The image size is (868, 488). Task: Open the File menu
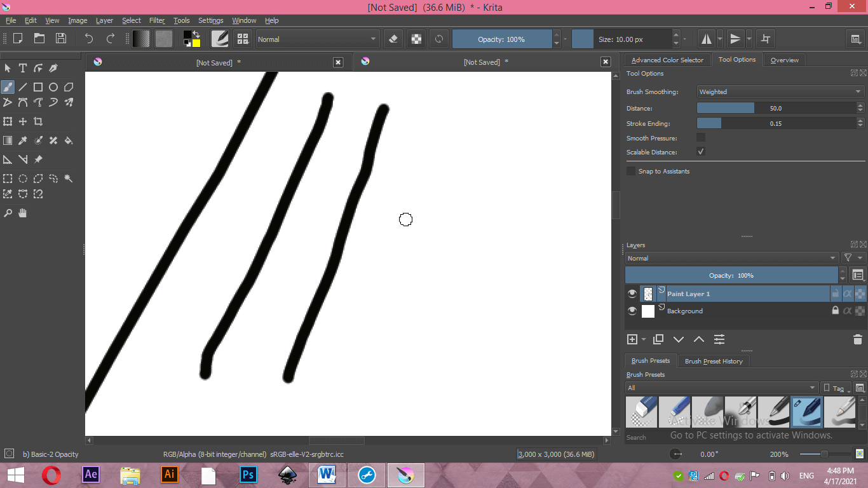coord(11,20)
